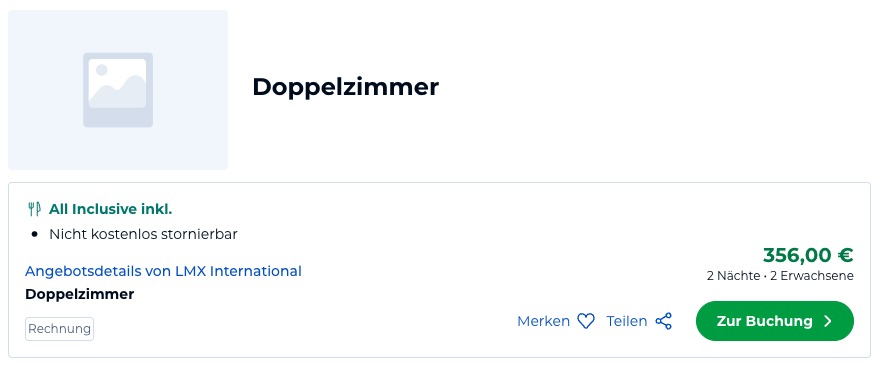Click the bullet point before Nicht kostenlos

(35, 235)
